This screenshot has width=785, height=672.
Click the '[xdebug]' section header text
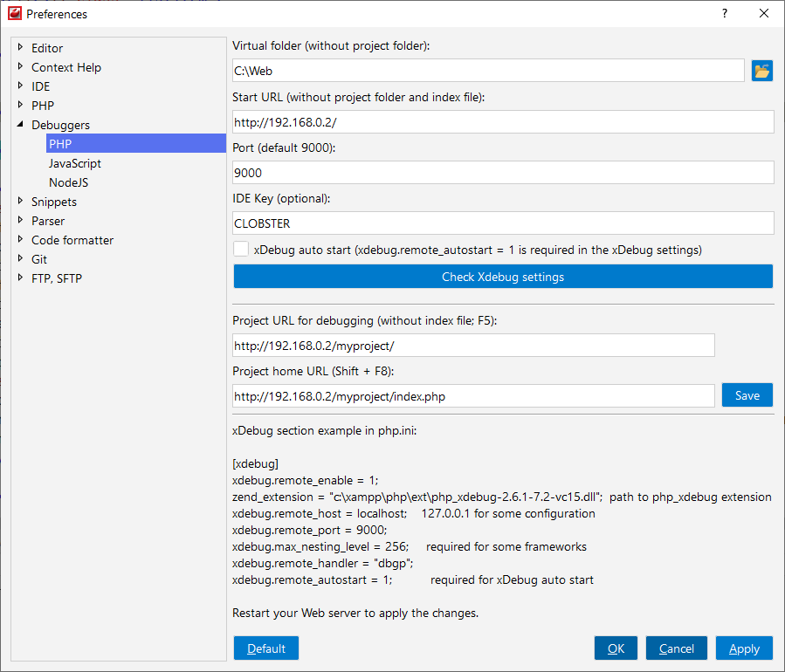[255, 463]
